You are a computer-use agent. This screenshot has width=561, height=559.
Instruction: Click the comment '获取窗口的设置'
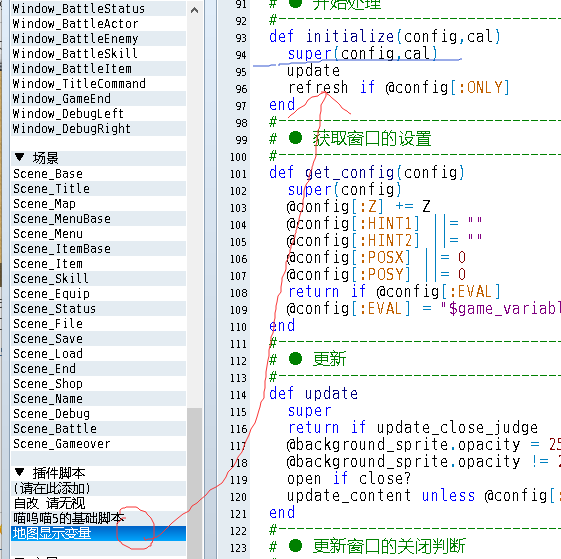point(372,138)
